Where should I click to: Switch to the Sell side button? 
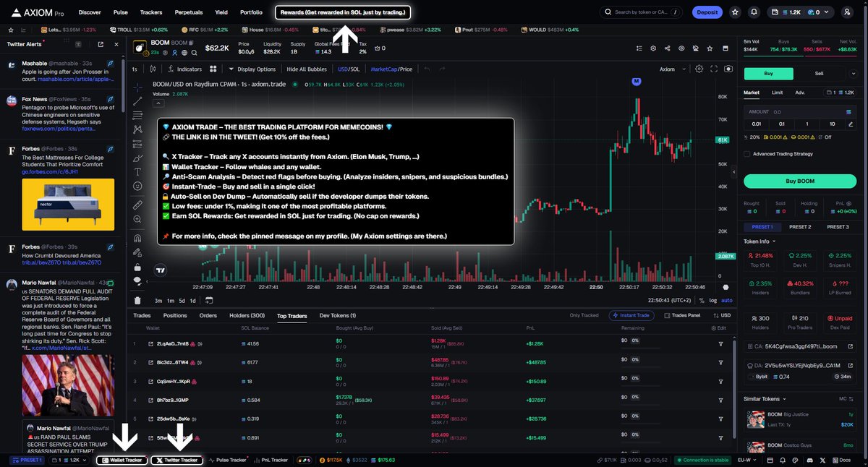point(819,73)
